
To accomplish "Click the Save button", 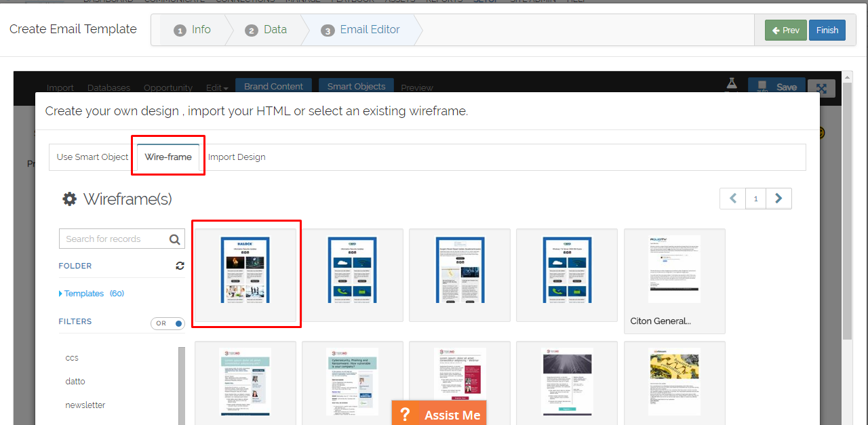I will [x=777, y=87].
